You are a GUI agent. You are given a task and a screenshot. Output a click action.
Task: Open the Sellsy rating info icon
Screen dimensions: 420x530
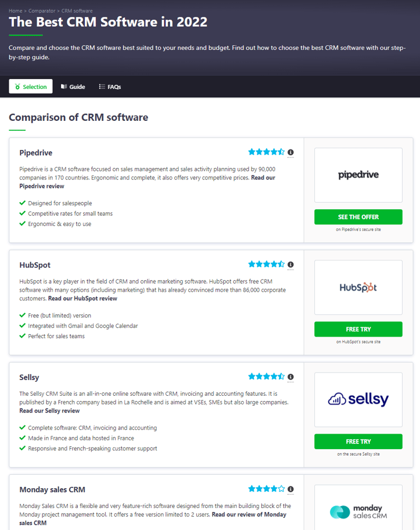(290, 377)
